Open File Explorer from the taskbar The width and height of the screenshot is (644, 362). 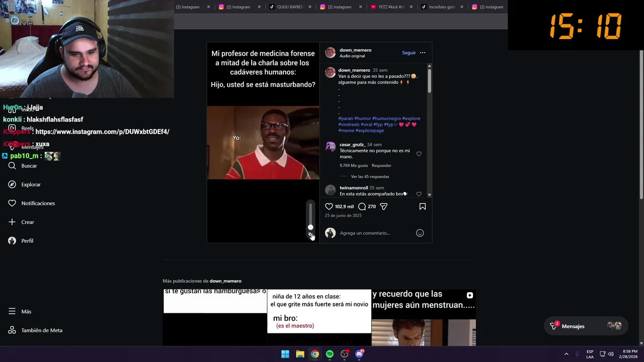click(x=300, y=354)
